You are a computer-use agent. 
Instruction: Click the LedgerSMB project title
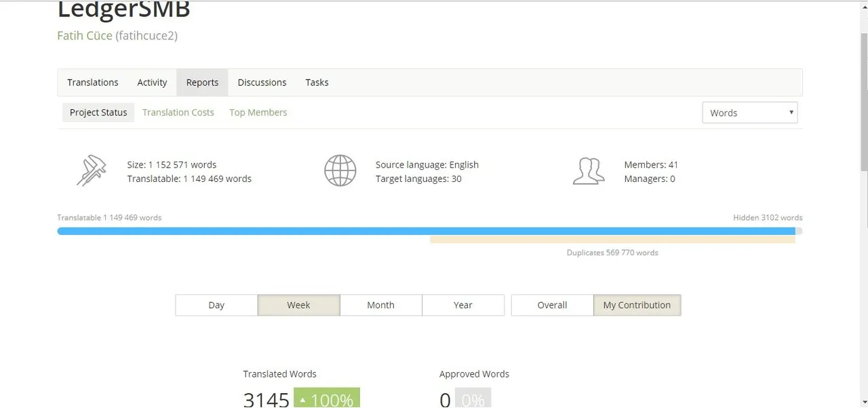123,10
